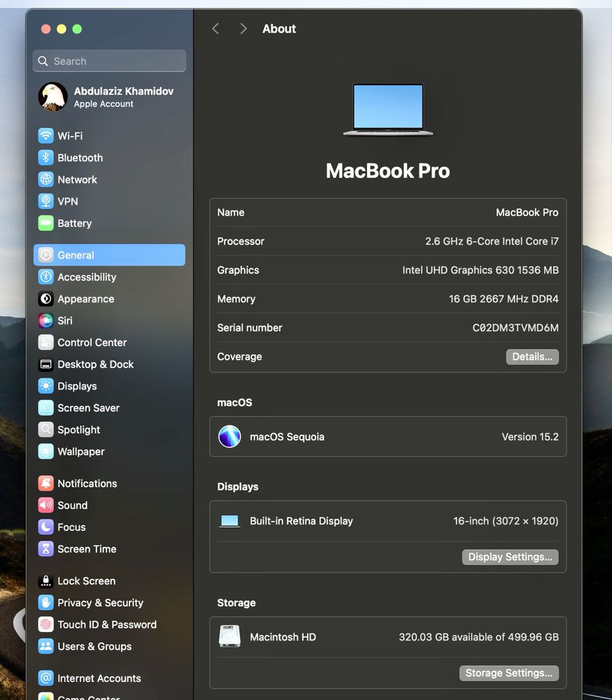This screenshot has height=700, width=612.
Task: Open Storage Settings button
Action: click(x=509, y=673)
